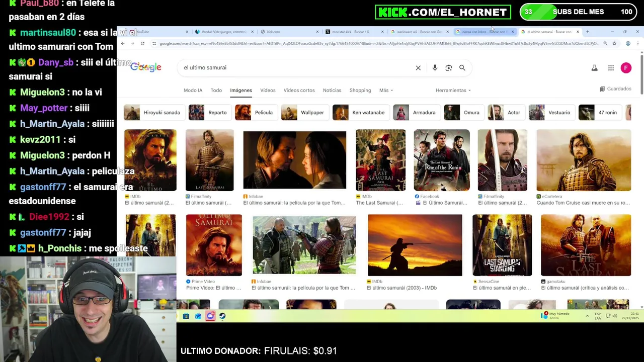Go back in the browser
Screen dimensions: 644x362
(123, 44)
